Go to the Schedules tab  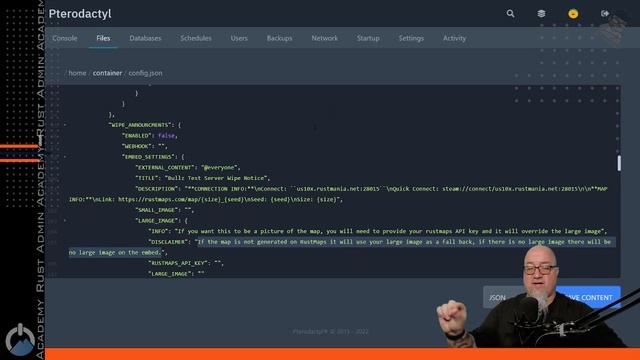point(196,38)
